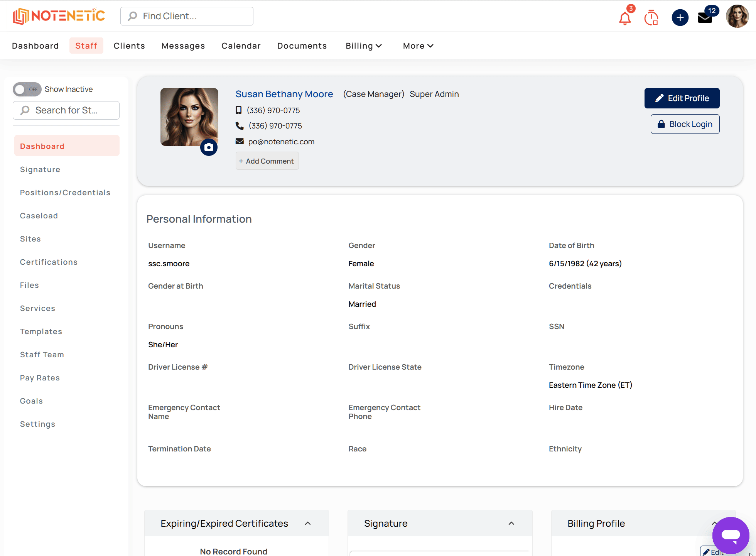756x556 pixels.
Task: Open Settings in the sidebar
Action: click(38, 424)
